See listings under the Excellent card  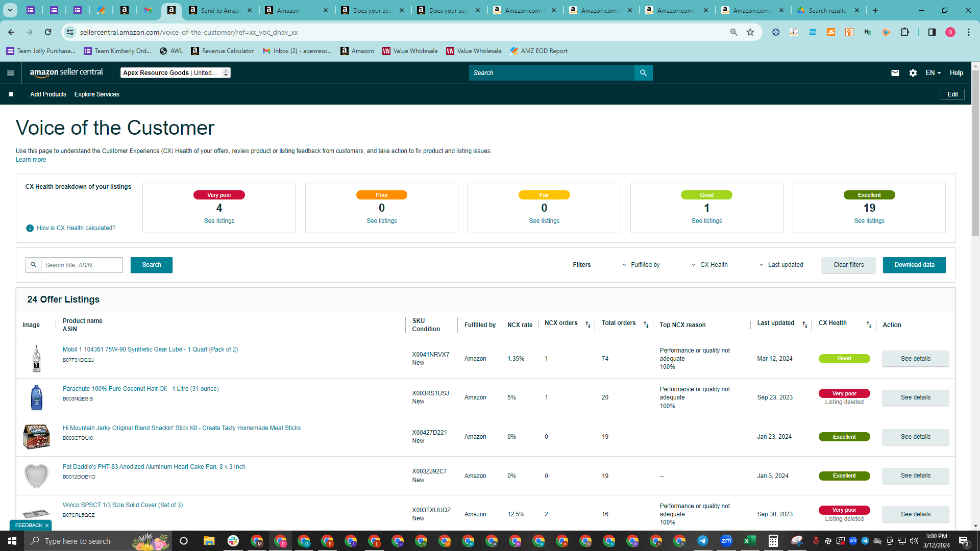click(x=869, y=221)
